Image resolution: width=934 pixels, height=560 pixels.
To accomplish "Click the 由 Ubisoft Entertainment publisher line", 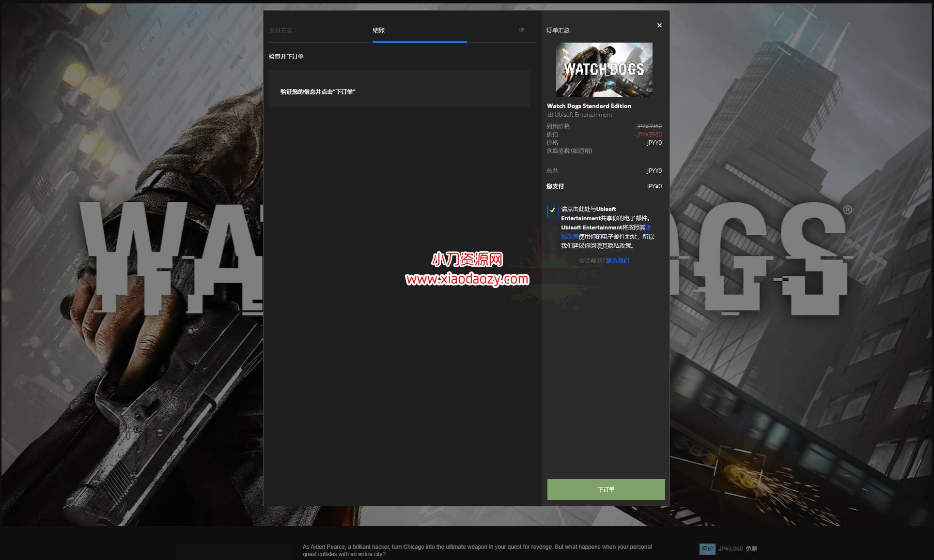I will coord(580,115).
